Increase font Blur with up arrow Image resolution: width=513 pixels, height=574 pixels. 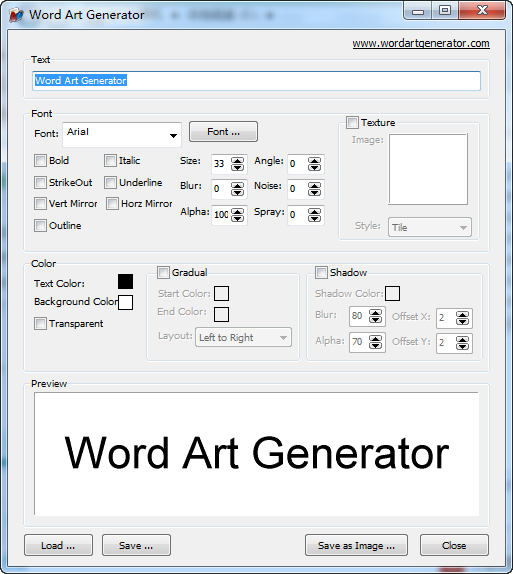tap(238, 186)
